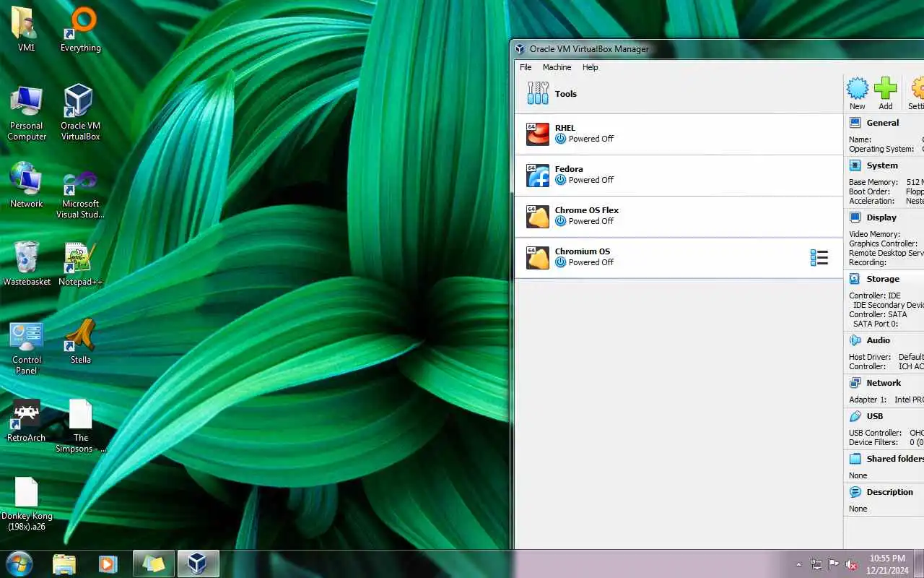Open the Network desktop icon

coord(27,186)
